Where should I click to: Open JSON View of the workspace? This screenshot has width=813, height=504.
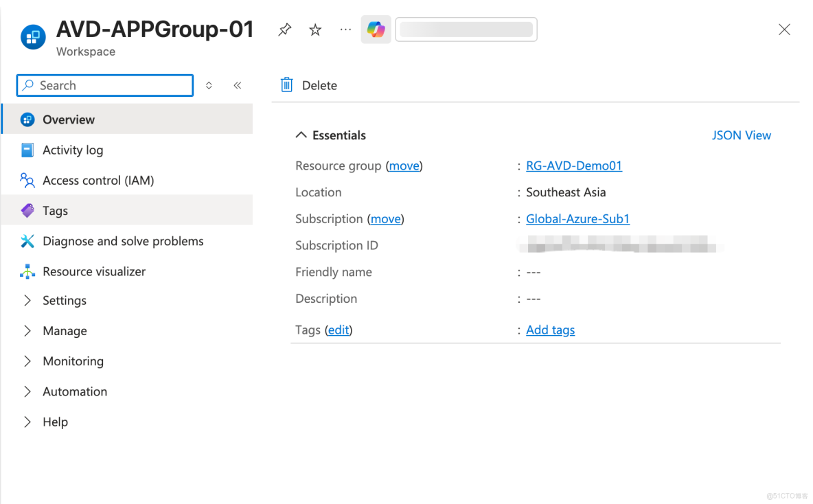tap(742, 135)
